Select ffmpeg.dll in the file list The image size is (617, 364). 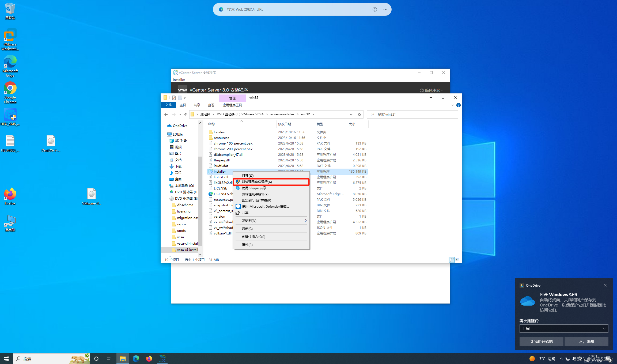[222, 160]
